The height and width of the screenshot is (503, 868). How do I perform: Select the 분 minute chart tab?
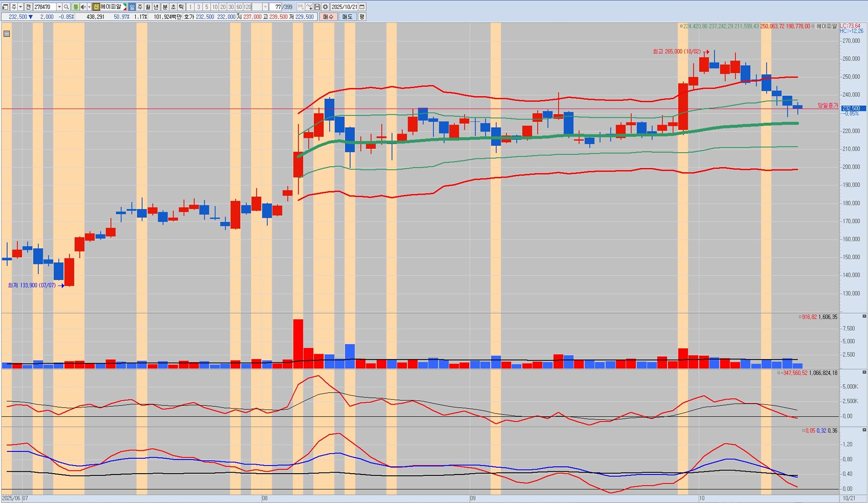[165, 7]
